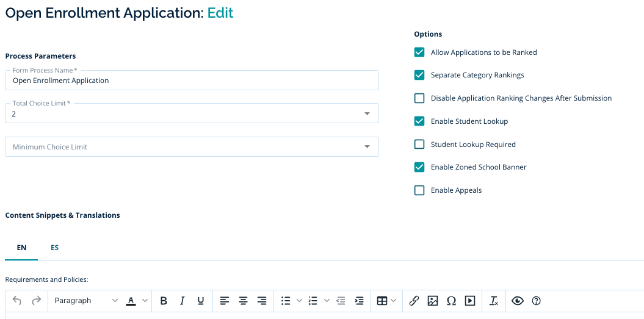The height and width of the screenshot is (319, 644).
Task: Open the special character omega icon
Action: point(451,301)
